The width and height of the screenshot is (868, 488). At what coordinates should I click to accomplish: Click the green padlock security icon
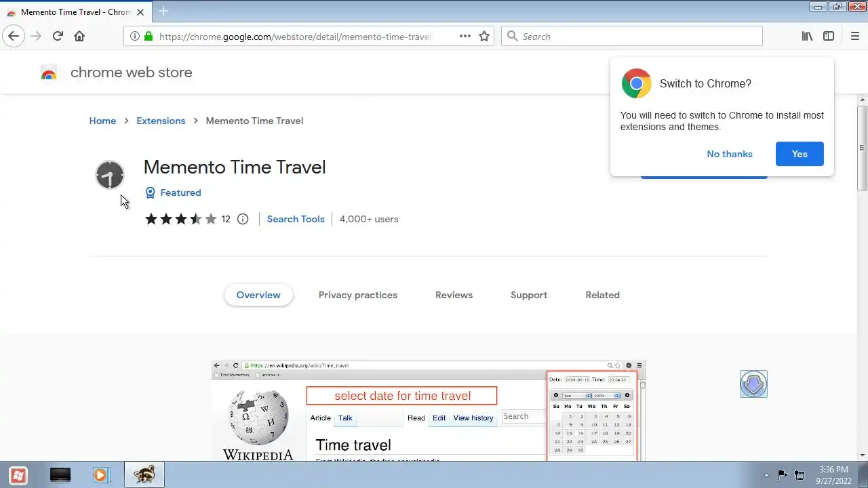149,37
